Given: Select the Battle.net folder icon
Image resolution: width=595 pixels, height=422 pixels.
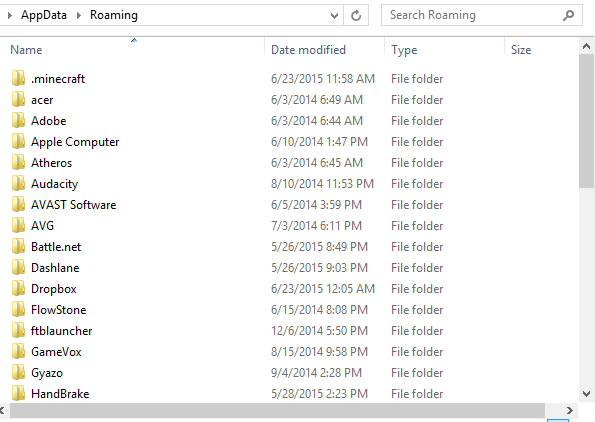Looking at the screenshot, I should tap(18, 247).
